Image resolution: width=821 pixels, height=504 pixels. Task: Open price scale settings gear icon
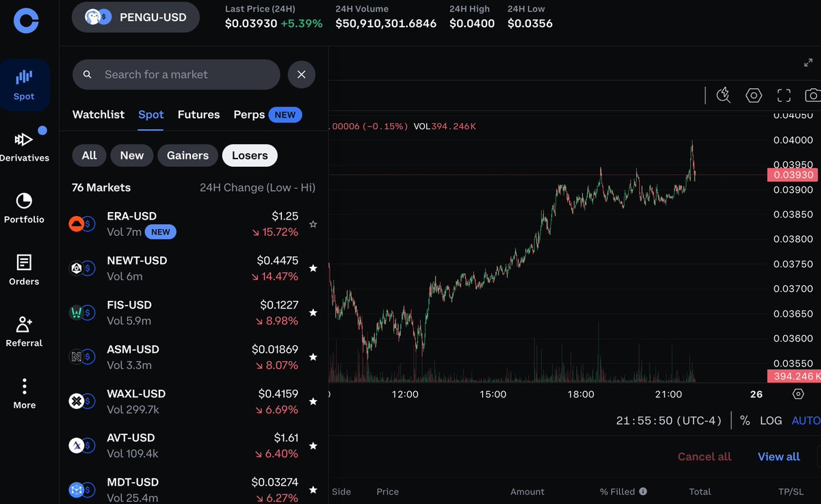(x=798, y=394)
